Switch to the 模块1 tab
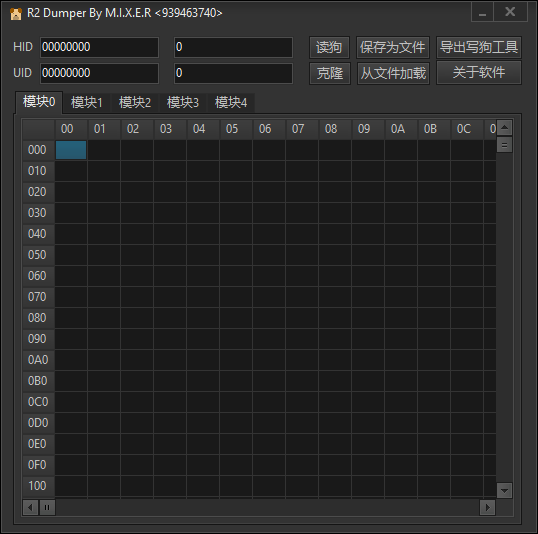The height and width of the screenshot is (534, 538). pos(86,103)
